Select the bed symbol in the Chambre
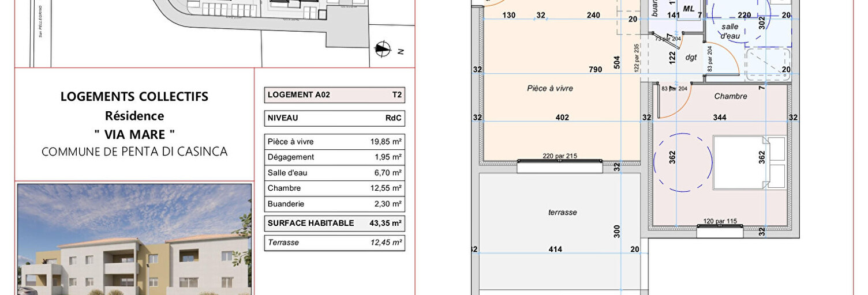The height and width of the screenshot is (295, 868). [x=749, y=163]
